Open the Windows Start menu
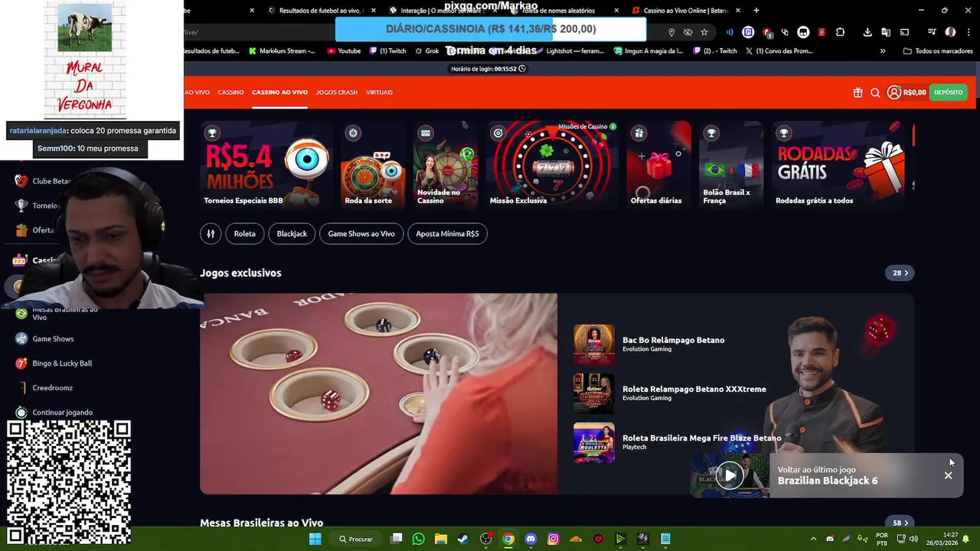The height and width of the screenshot is (551, 980). tap(315, 539)
